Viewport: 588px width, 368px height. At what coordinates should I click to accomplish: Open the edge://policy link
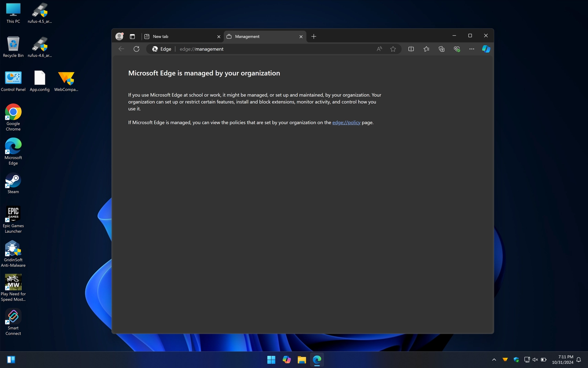pos(346,122)
